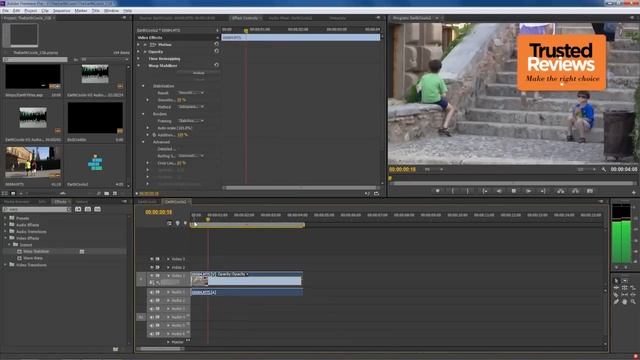Select the Rolling Edit tool
640x360 pixels.
pyautogui.click(x=625, y=288)
